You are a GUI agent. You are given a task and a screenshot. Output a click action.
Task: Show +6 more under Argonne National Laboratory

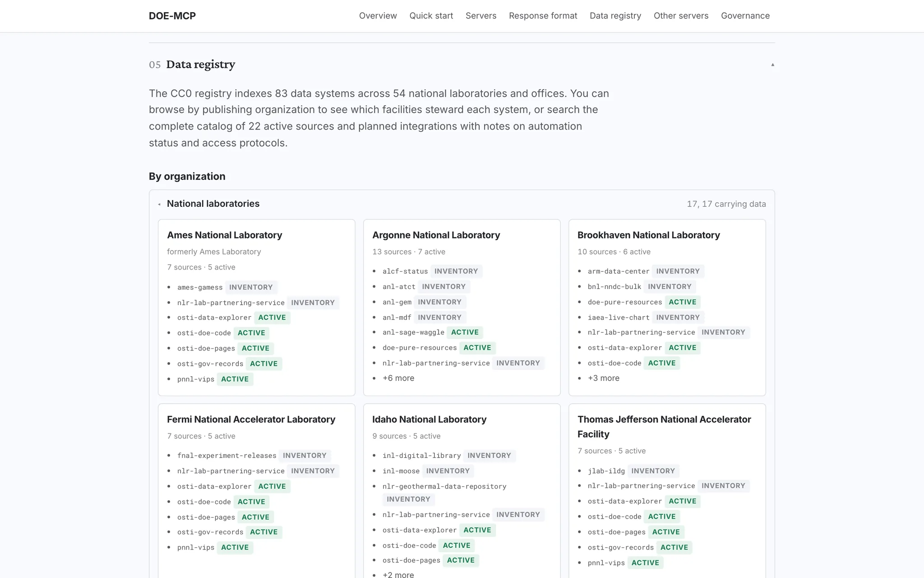(x=398, y=378)
